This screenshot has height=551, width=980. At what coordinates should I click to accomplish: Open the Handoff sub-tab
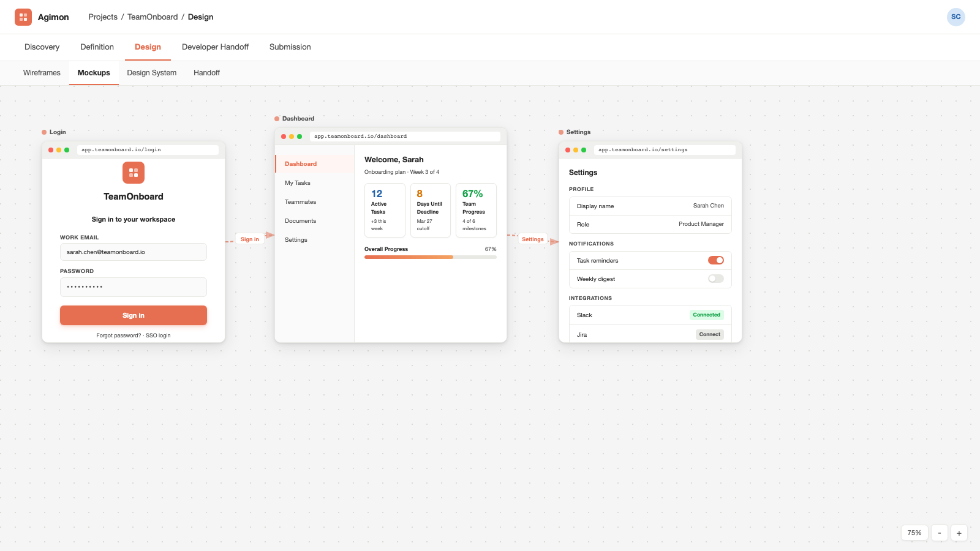point(206,73)
